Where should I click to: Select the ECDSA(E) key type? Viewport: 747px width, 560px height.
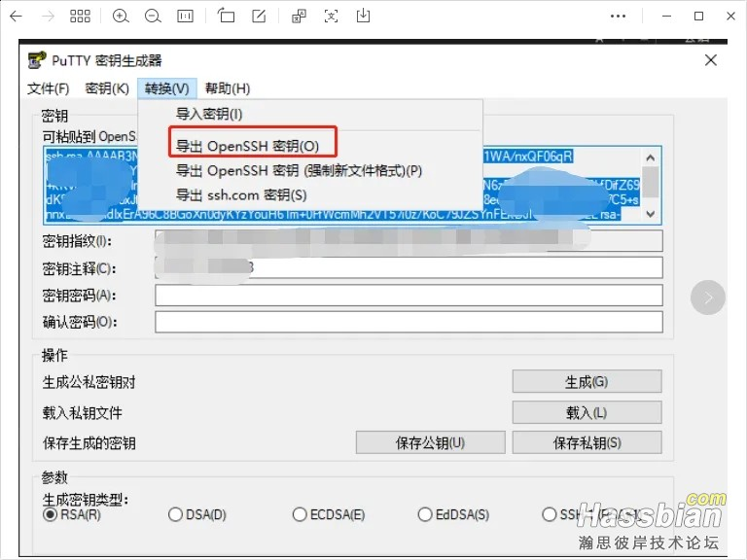(x=329, y=514)
